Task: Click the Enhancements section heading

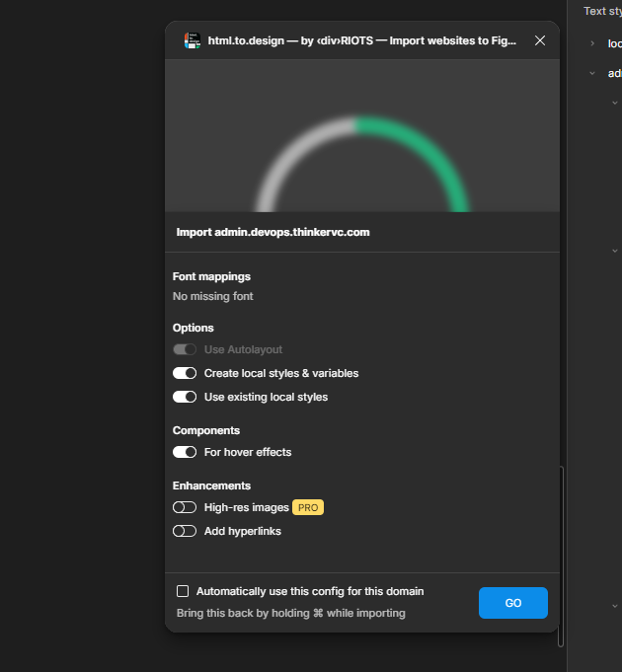Action: pyautogui.click(x=211, y=485)
